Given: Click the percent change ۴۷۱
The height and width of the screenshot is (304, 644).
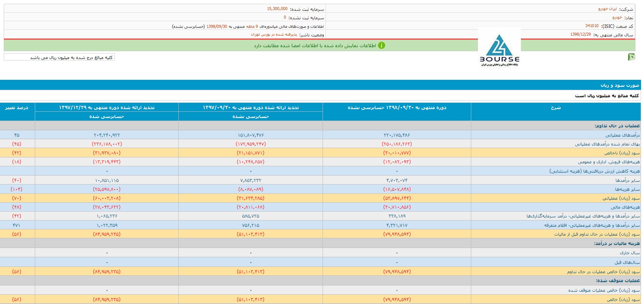Looking at the screenshot, I should (x=17, y=225).
